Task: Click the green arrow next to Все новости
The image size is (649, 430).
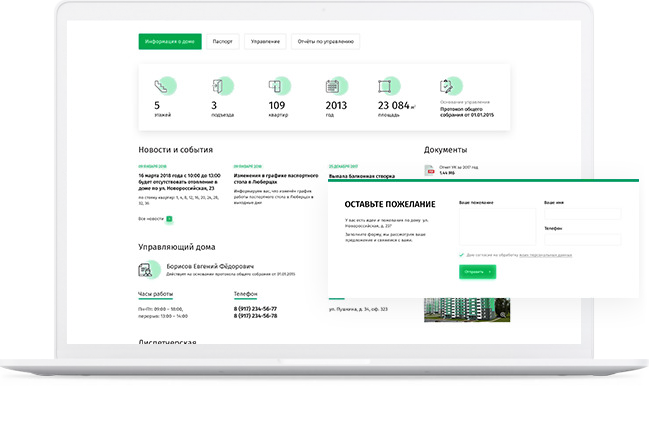Action: [169, 219]
